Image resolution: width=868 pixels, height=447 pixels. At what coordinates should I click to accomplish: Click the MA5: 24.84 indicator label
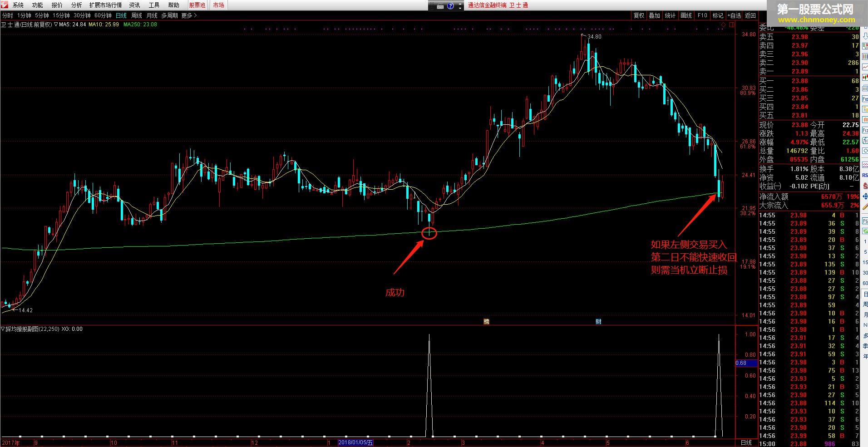pyautogui.click(x=72, y=25)
